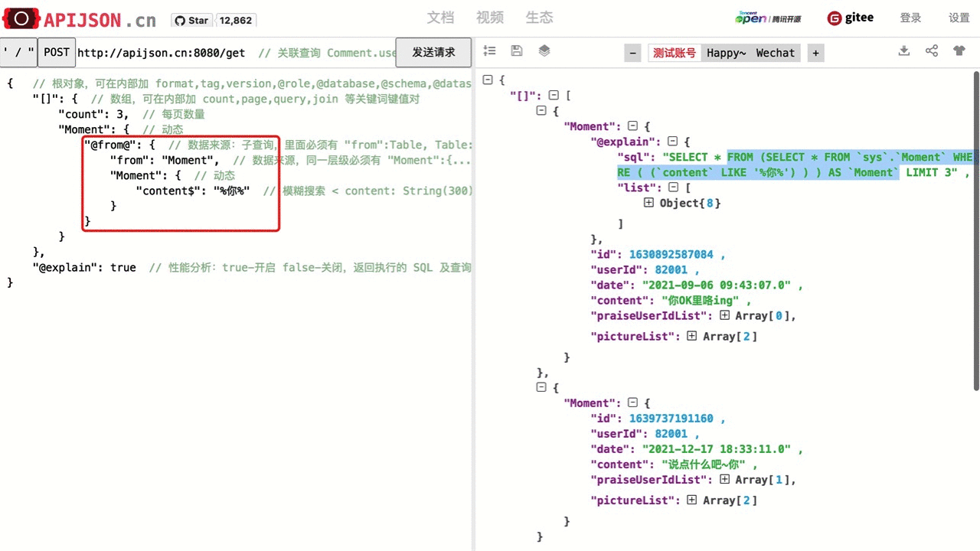Select the 测试账号 account tab
Screen dimensions: 980x551
pyautogui.click(x=675, y=53)
